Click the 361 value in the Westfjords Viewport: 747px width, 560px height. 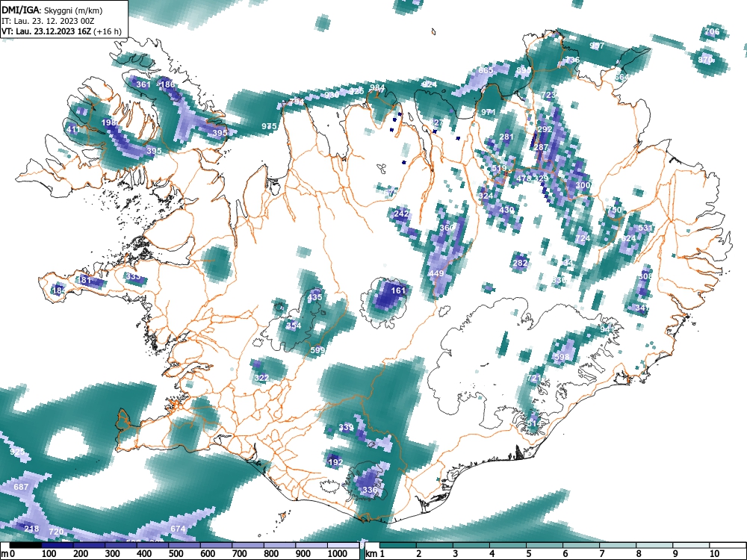point(143,85)
